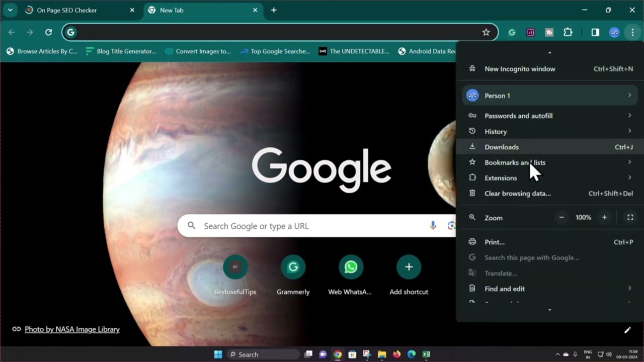Select Print... from the Chrome menu

pyautogui.click(x=549, y=242)
